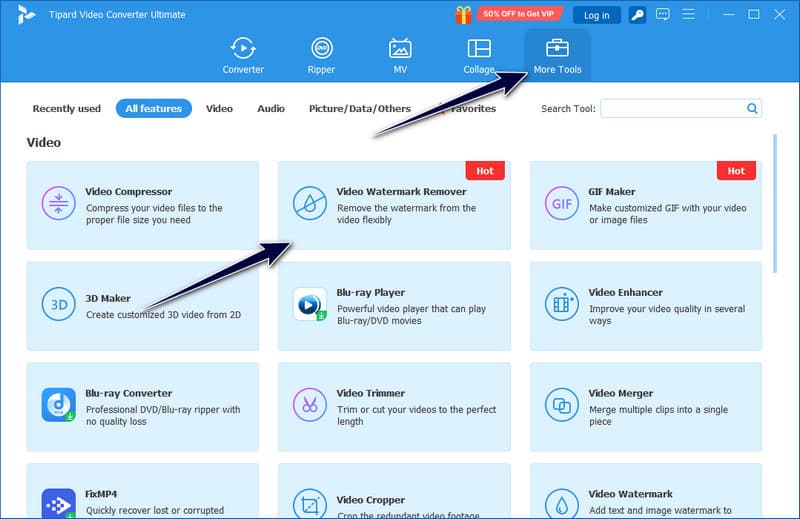The width and height of the screenshot is (800, 519).
Task: Click 'Professional DVD/Blu-ray ripper' description
Action: coord(163,415)
